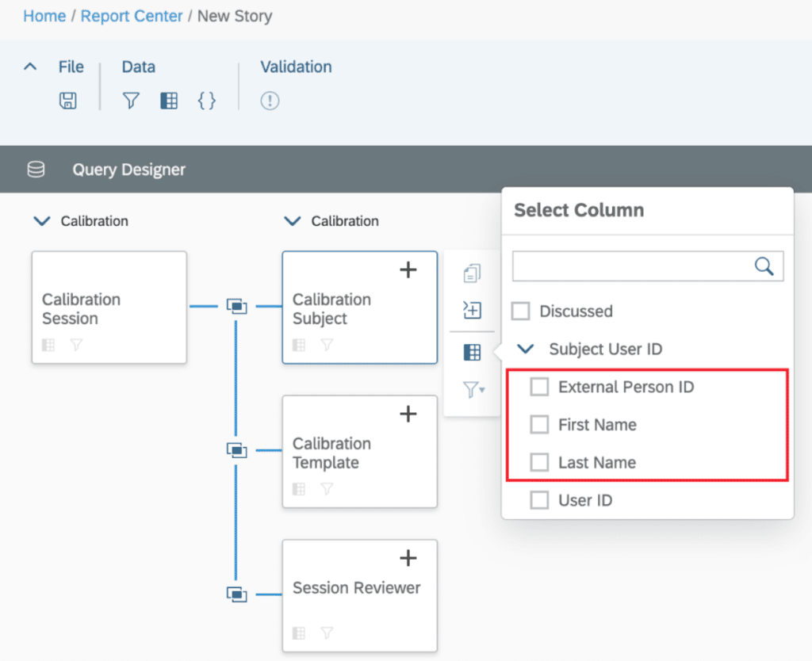Screen dimensions: 812x661
Task: Click the copy icon beside Calibration Subject
Action: click(x=472, y=274)
